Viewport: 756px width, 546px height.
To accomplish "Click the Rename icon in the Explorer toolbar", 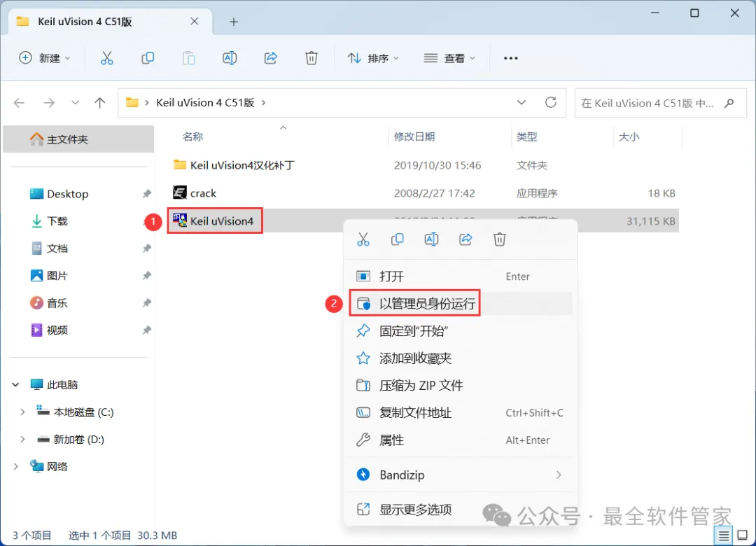I will tap(230, 58).
